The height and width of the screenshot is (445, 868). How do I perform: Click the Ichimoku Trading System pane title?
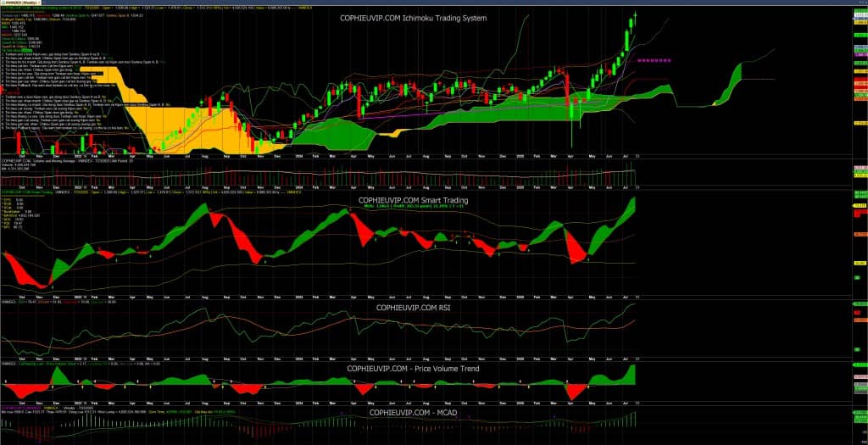413,19
